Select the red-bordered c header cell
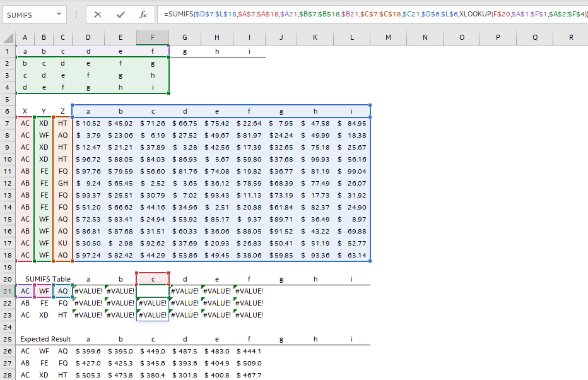 pos(152,278)
